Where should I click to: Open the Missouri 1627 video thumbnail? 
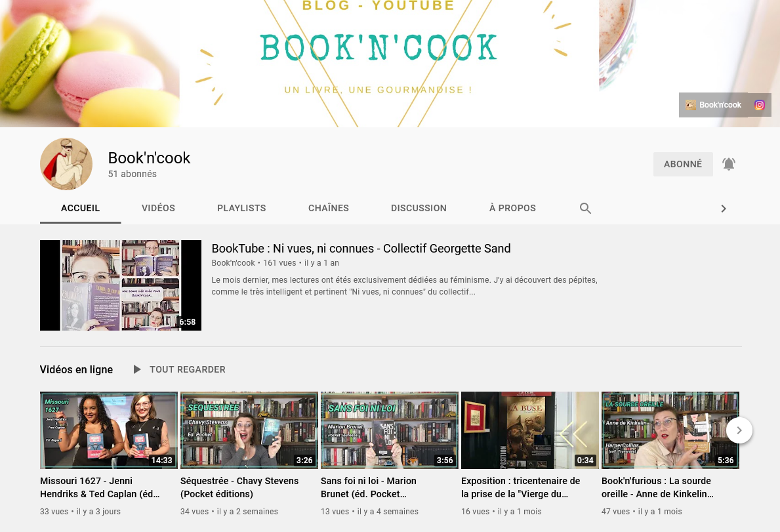[x=109, y=430]
